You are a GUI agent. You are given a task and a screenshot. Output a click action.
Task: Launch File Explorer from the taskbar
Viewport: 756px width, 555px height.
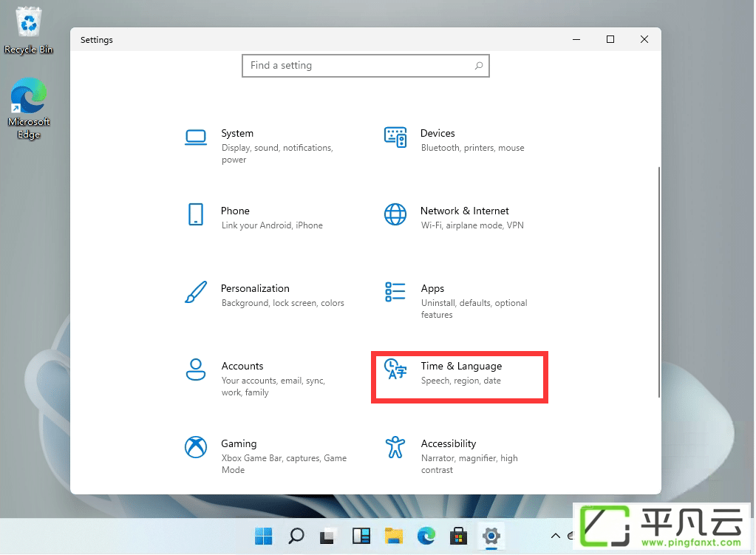coord(394,536)
